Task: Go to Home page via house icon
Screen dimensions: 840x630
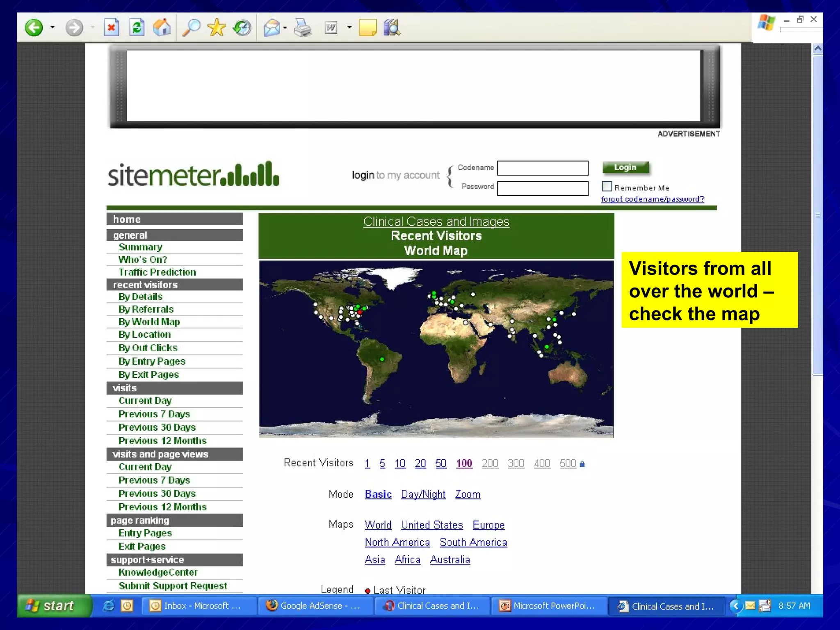Action: [162, 28]
